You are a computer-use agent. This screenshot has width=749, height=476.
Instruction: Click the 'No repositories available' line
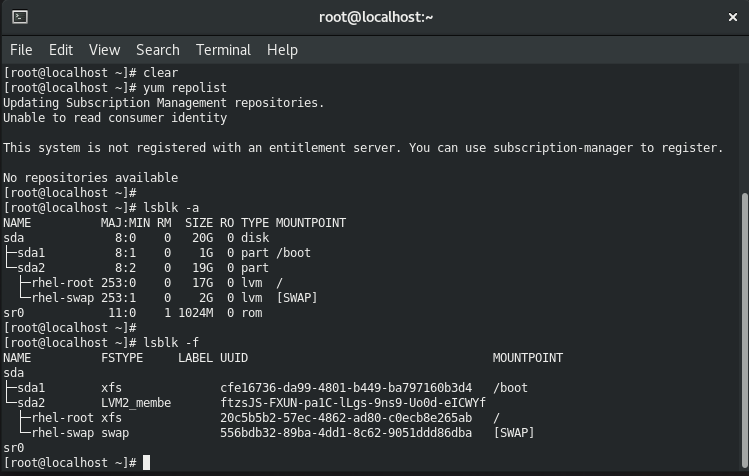90,178
